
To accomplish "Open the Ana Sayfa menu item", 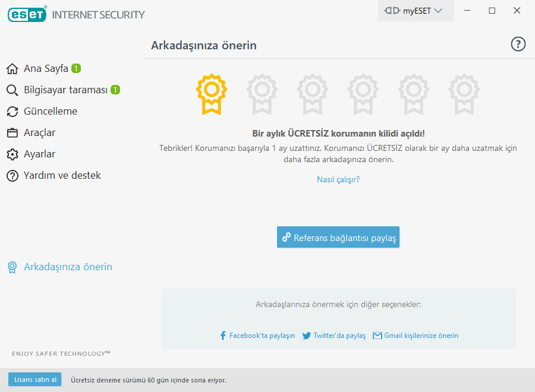I will click(46, 68).
